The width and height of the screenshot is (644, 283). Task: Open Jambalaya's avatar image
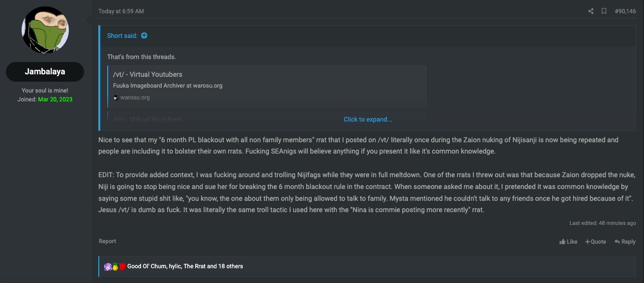[45, 31]
